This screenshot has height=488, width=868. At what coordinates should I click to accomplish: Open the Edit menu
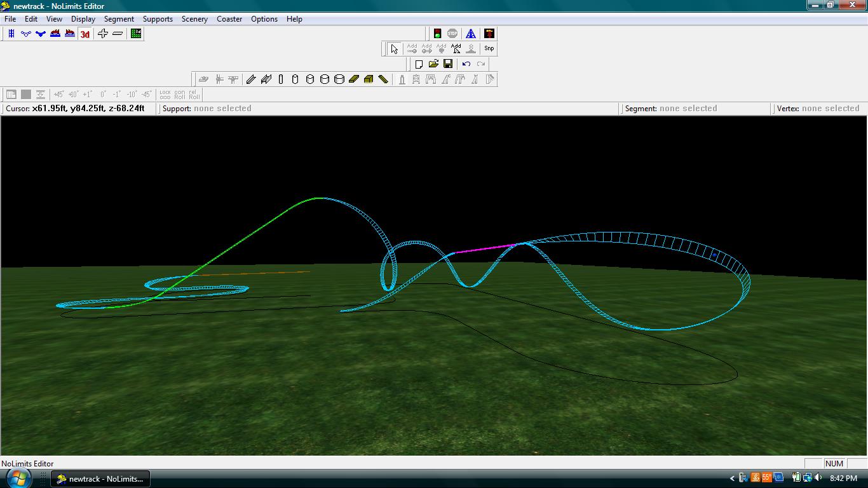[x=31, y=19]
